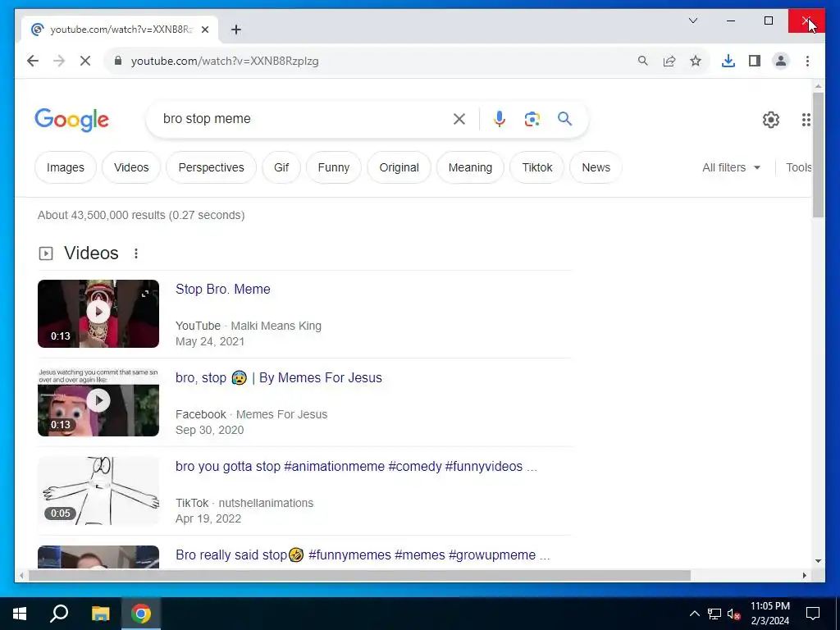Start voice search with microphone icon
Screen dimensions: 840x630
tap(500, 119)
